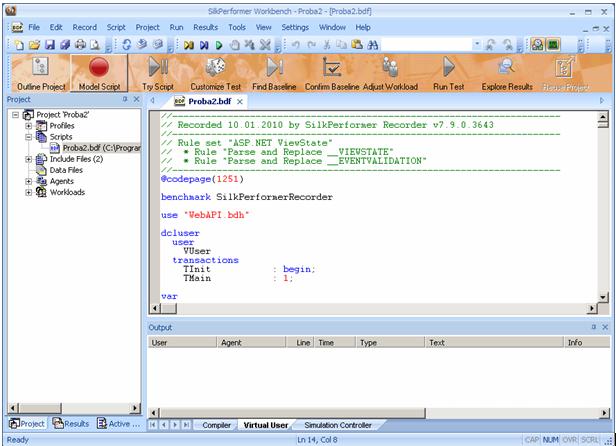
Task: Click the Agent column header in Output
Action: 251,343
